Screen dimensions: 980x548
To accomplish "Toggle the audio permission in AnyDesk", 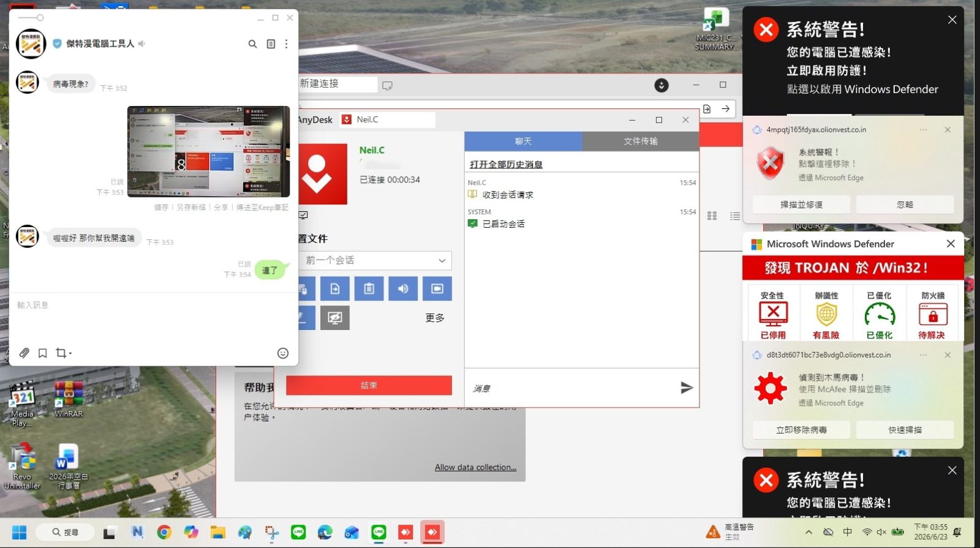I will pos(403,288).
